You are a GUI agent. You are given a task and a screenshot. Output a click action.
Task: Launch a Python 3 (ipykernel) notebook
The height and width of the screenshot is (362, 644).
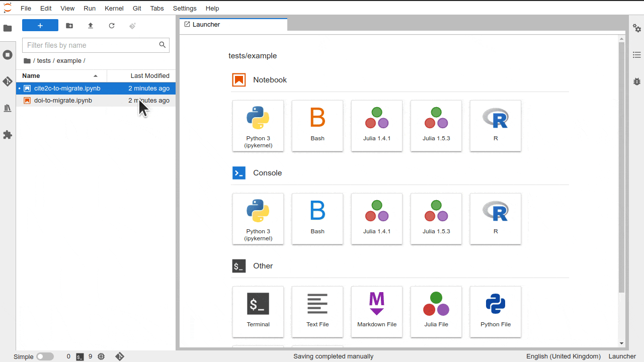[x=258, y=126]
